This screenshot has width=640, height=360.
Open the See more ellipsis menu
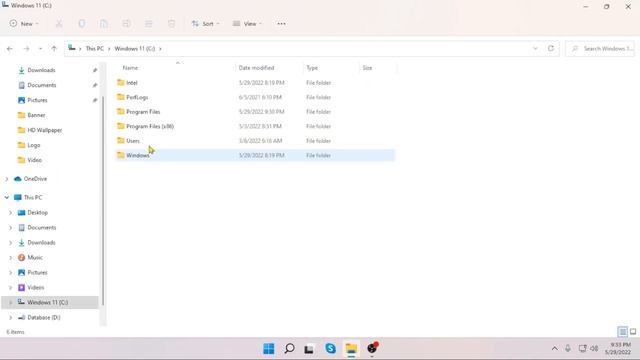click(281, 24)
